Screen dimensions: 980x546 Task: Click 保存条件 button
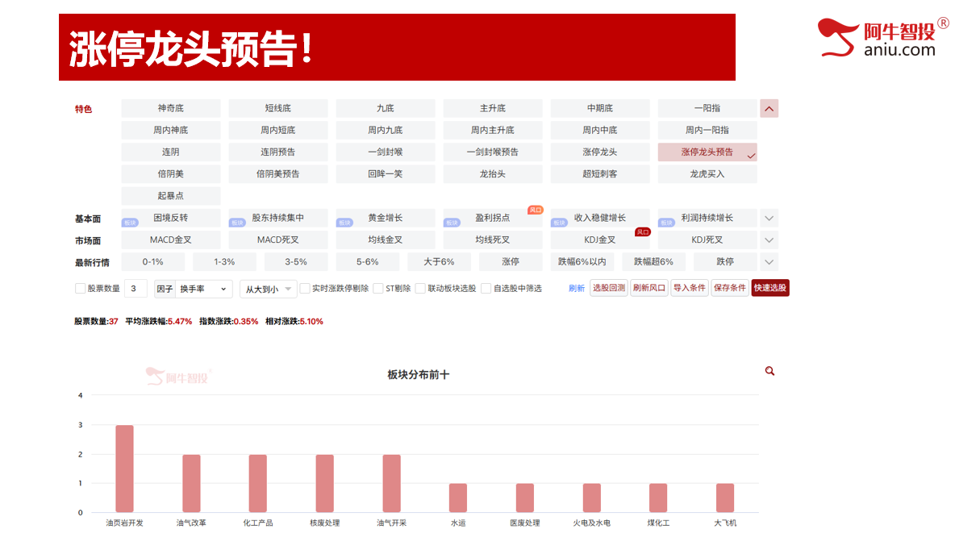coord(729,288)
